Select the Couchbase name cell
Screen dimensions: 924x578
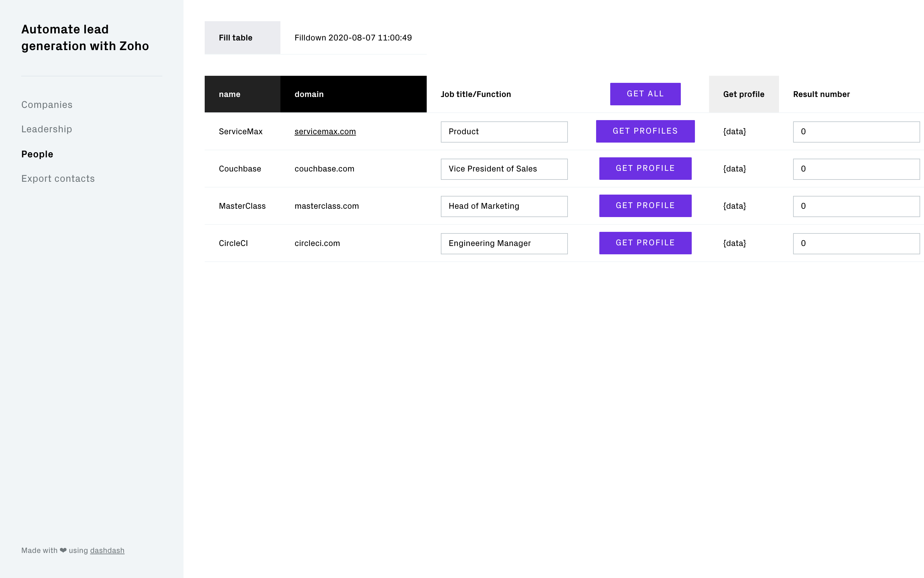(x=240, y=169)
